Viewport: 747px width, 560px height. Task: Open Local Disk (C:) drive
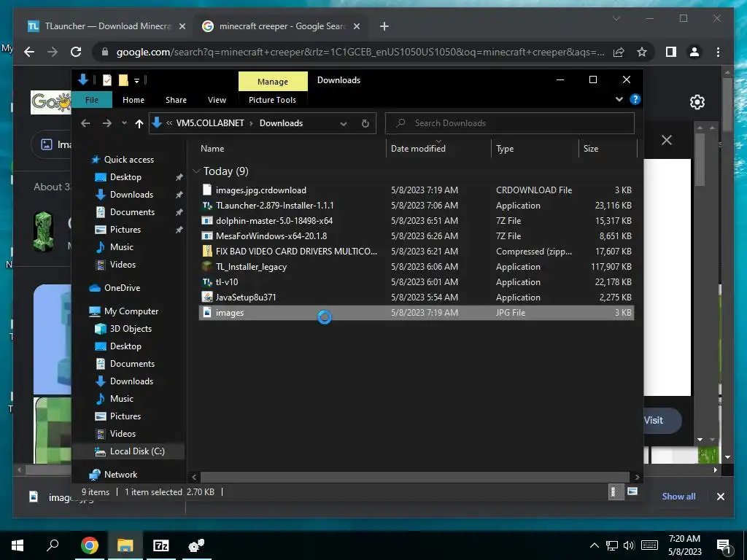(137, 451)
